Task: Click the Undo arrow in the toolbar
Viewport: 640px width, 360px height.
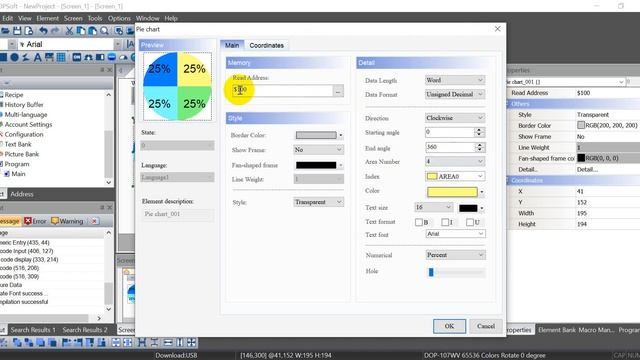Action: click(x=43, y=31)
